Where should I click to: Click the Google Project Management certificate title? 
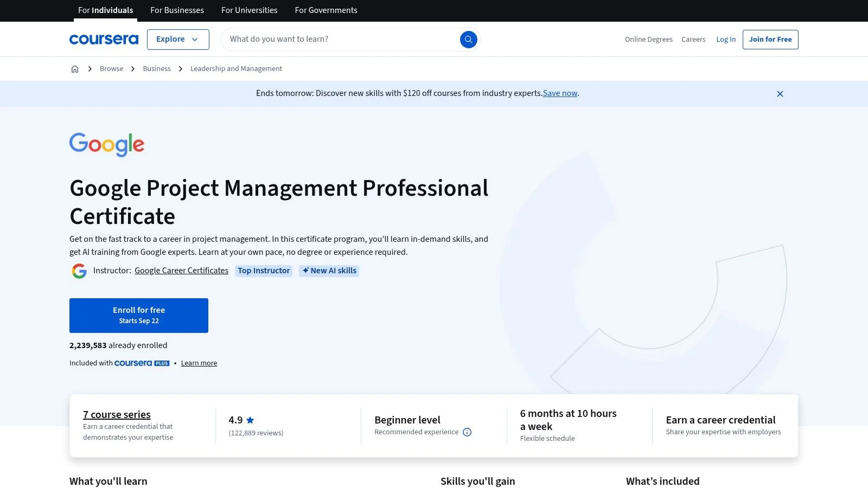pos(279,202)
